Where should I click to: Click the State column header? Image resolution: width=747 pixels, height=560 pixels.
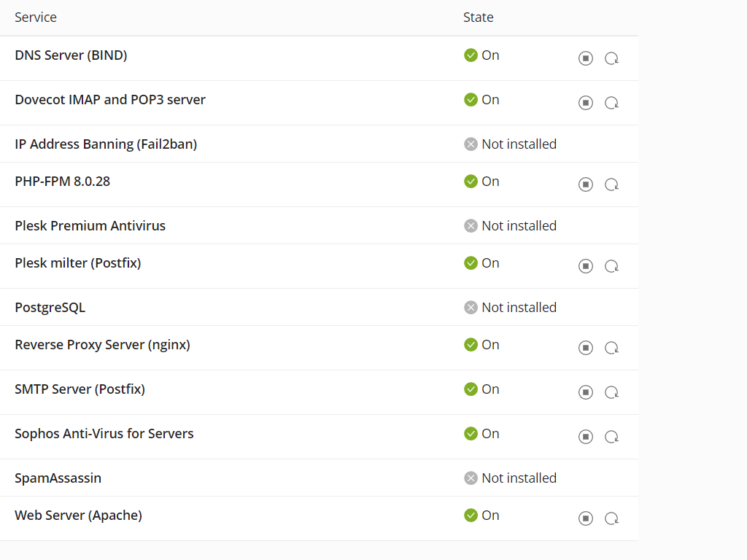(x=478, y=17)
